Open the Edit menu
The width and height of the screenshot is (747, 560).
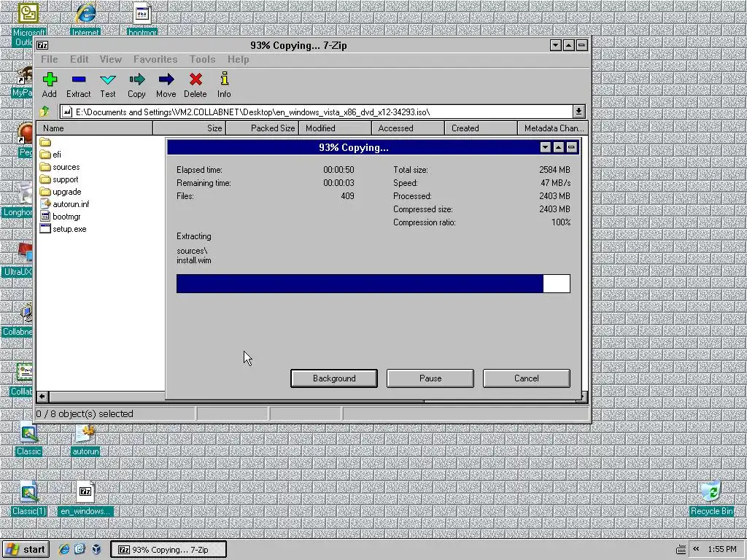(79, 59)
